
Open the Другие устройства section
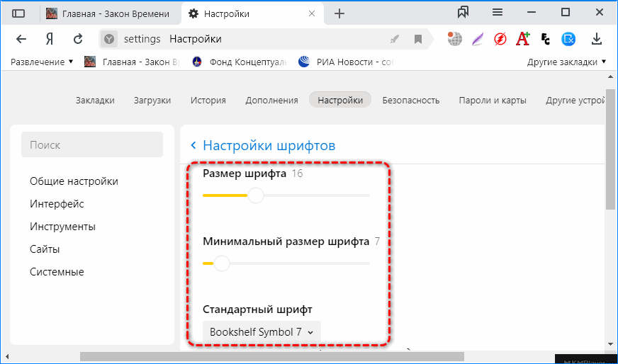pyautogui.click(x=575, y=100)
